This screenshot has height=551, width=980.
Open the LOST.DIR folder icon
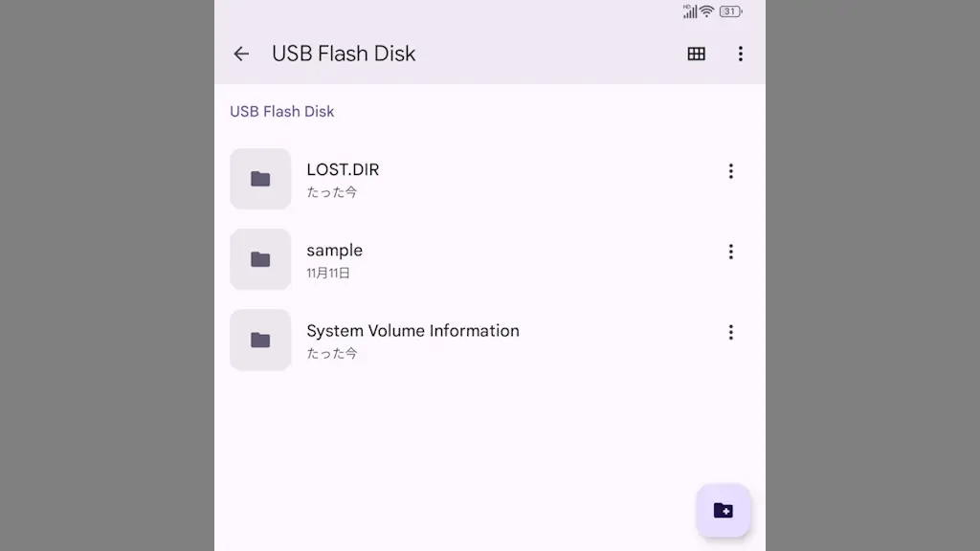[x=260, y=179]
